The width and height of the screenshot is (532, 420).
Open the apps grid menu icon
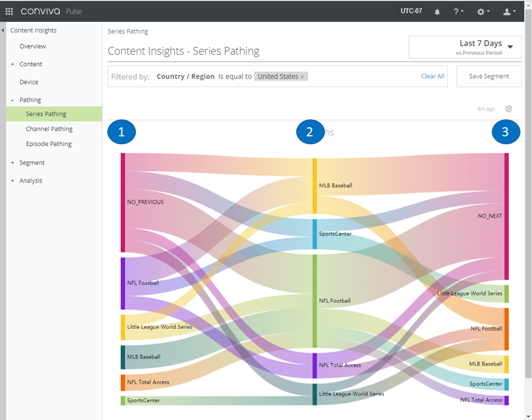(x=9, y=12)
